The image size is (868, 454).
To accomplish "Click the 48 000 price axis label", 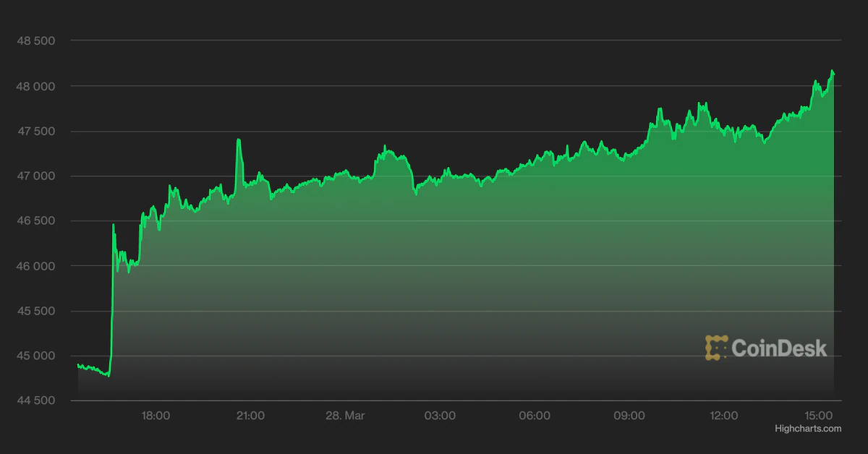I will [x=36, y=86].
